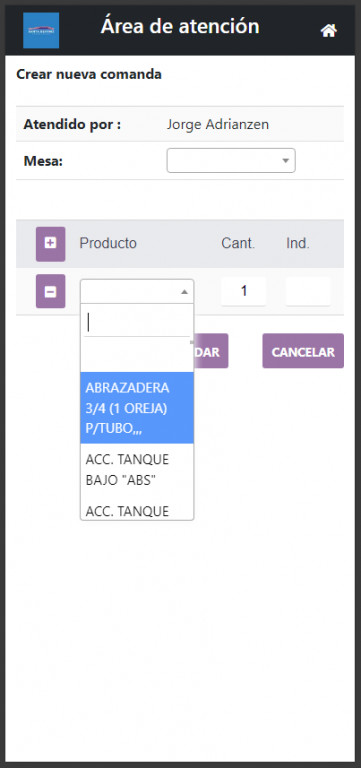Image resolution: width=361 pixels, height=768 pixels.
Task: Click the Mesa dropdown arrow
Action: pyautogui.click(x=286, y=161)
